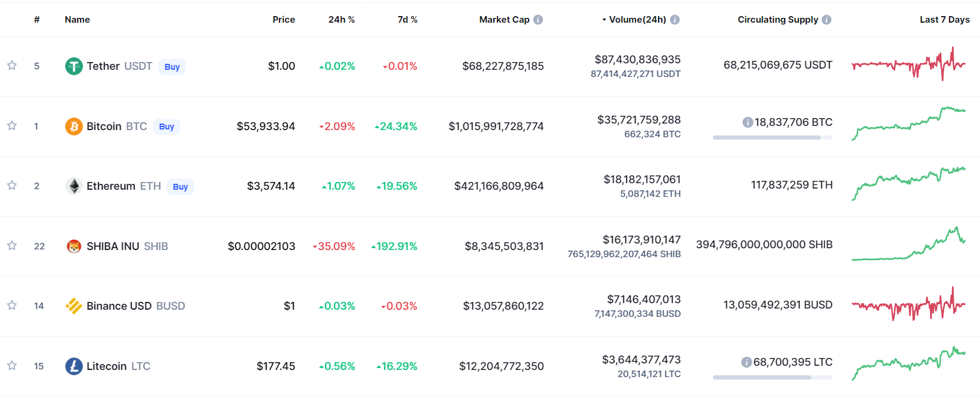
Task: Click SHIBA INU 24h change -35.09%
Action: tap(334, 246)
